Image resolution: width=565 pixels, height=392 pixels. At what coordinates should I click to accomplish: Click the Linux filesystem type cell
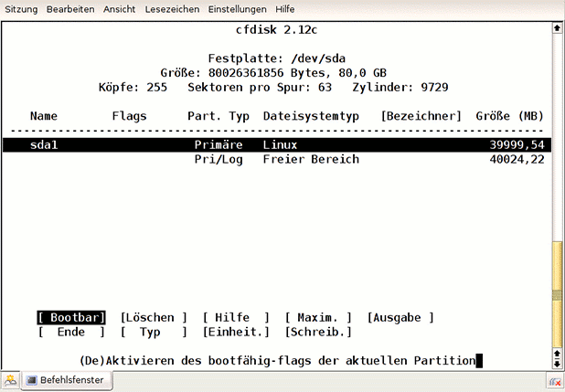pos(280,145)
